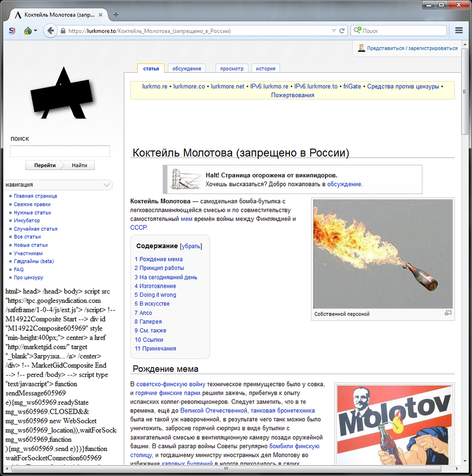Screen dimensions: 472x476
Task: Open Инкубатор sidebar link
Action: coord(27,220)
